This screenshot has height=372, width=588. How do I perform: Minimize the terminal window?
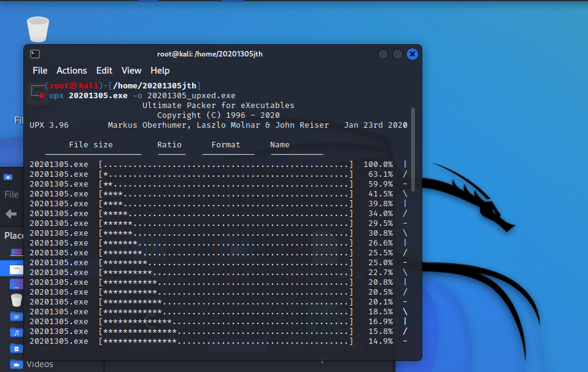pos(383,54)
